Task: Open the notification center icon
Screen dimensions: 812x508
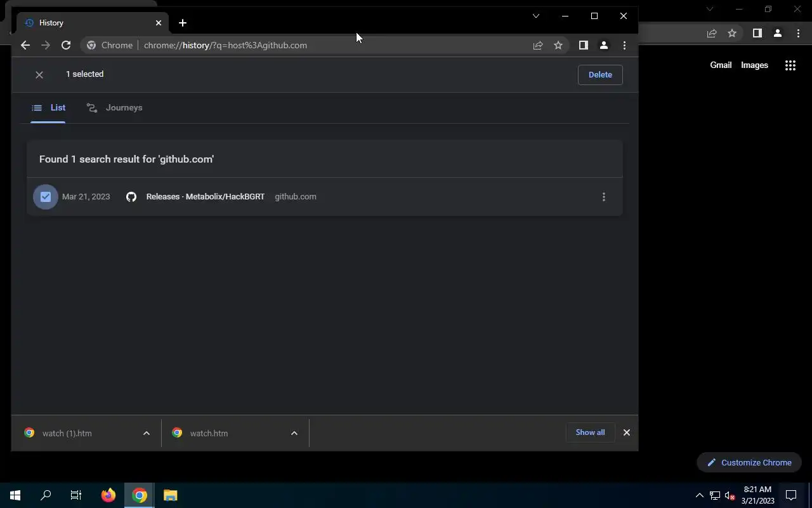Action: point(792,495)
